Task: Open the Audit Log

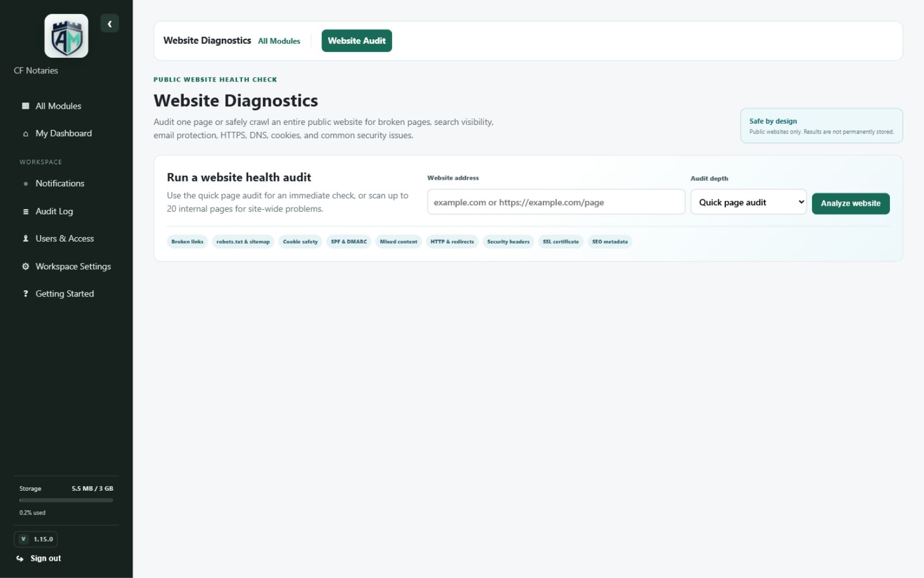Action: (x=66, y=212)
